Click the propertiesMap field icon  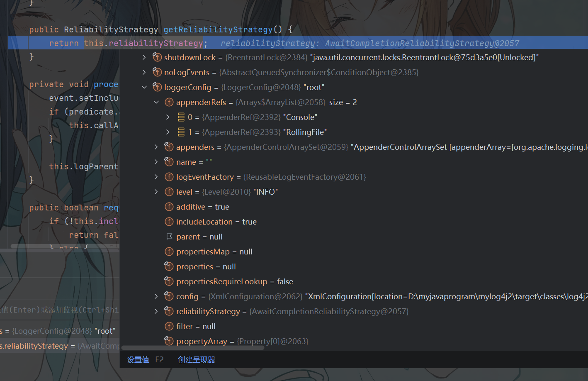coord(169,252)
